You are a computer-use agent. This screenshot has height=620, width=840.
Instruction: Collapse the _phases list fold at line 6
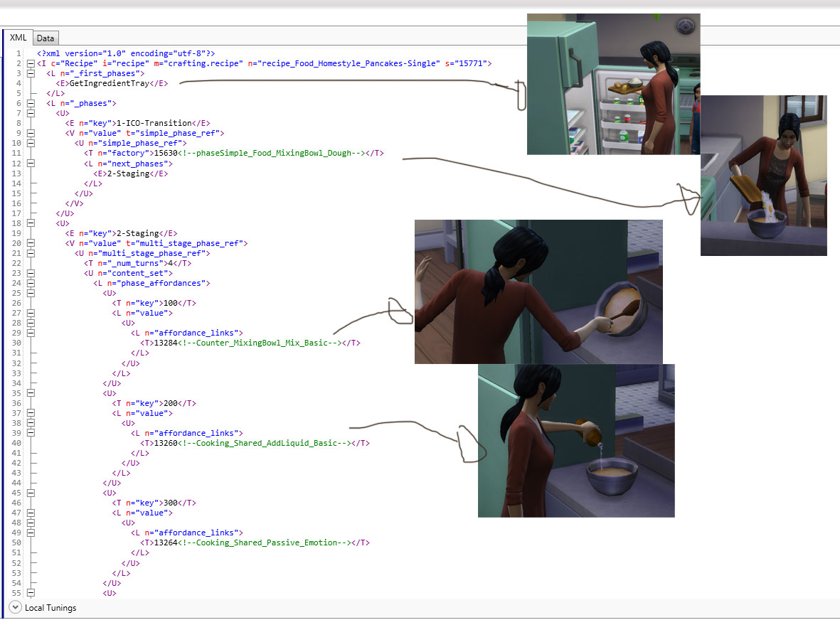[x=31, y=103]
